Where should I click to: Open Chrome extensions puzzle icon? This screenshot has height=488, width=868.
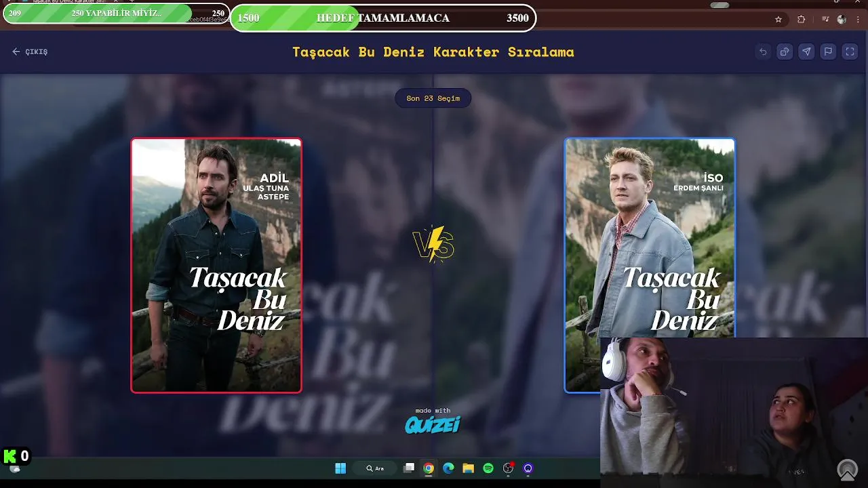pyautogui.click(x=801, y=20)
